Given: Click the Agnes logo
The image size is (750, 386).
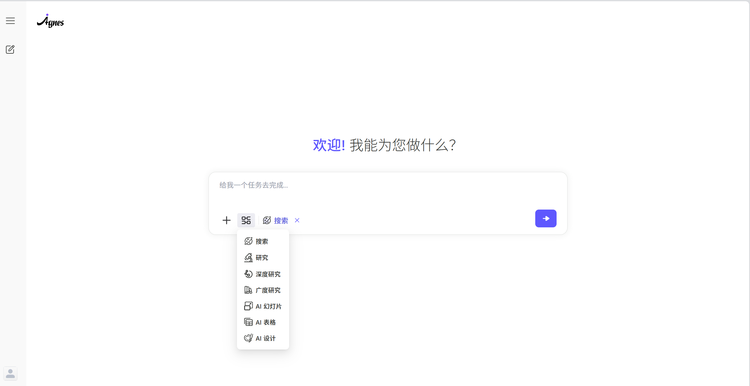Looking at the screenshot, I should [50, 21].
